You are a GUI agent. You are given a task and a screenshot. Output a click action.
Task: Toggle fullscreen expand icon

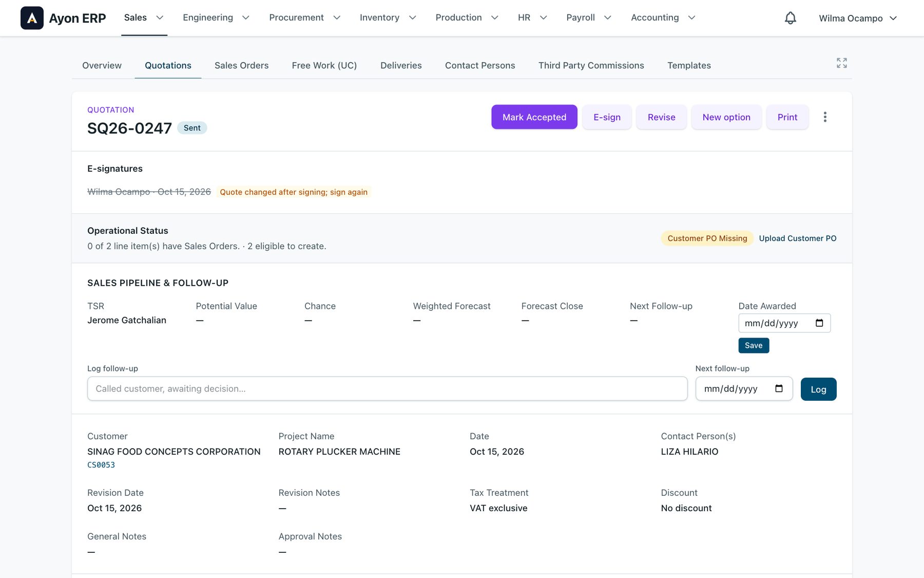click(842, 63)
